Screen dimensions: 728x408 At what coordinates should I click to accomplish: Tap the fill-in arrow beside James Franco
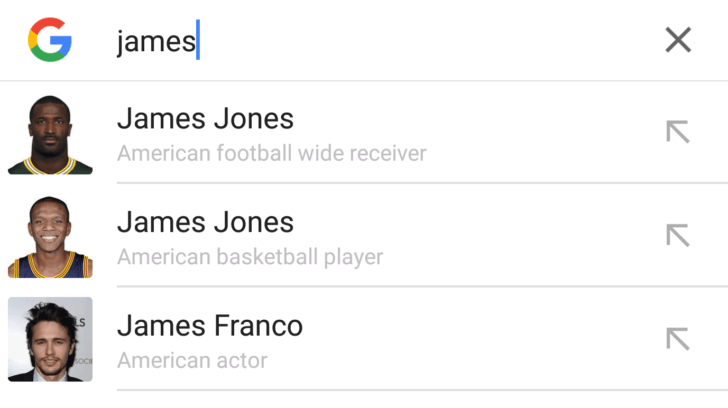tap(678, 338)
